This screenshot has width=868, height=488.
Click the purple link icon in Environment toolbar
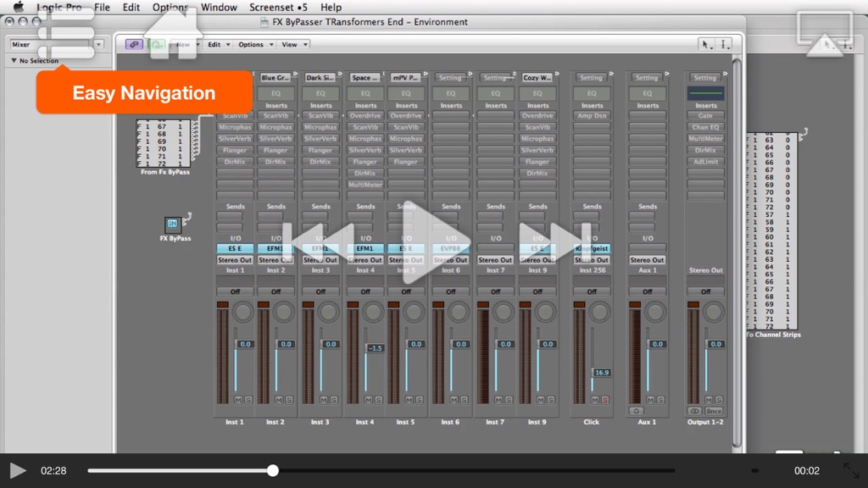coord(134,44)
